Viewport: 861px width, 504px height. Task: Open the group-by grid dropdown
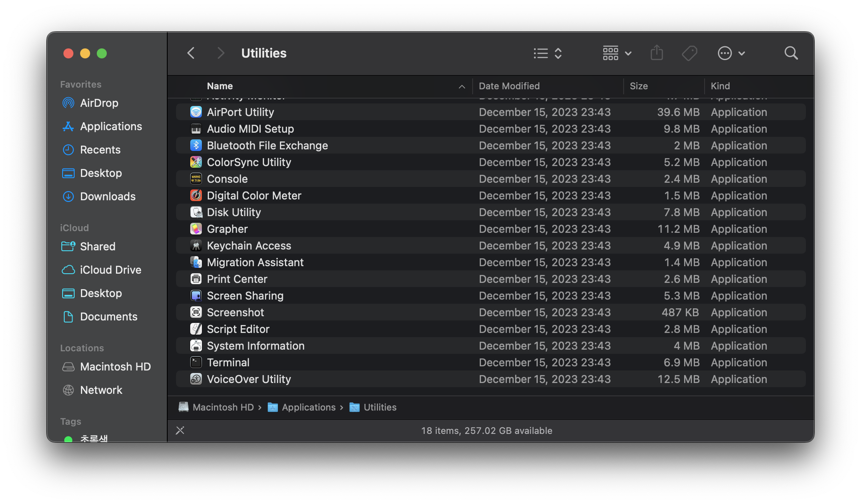coord(617,53)
